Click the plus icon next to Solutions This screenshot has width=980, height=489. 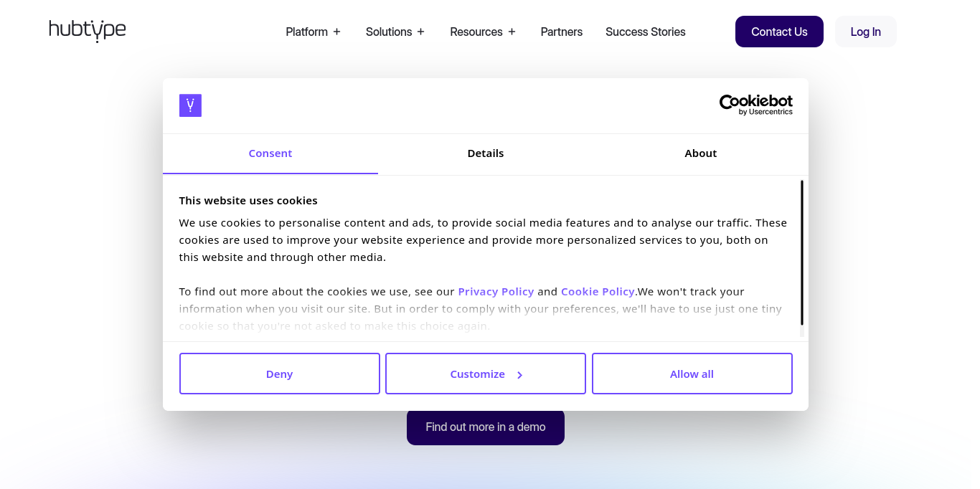pos(420,32)
